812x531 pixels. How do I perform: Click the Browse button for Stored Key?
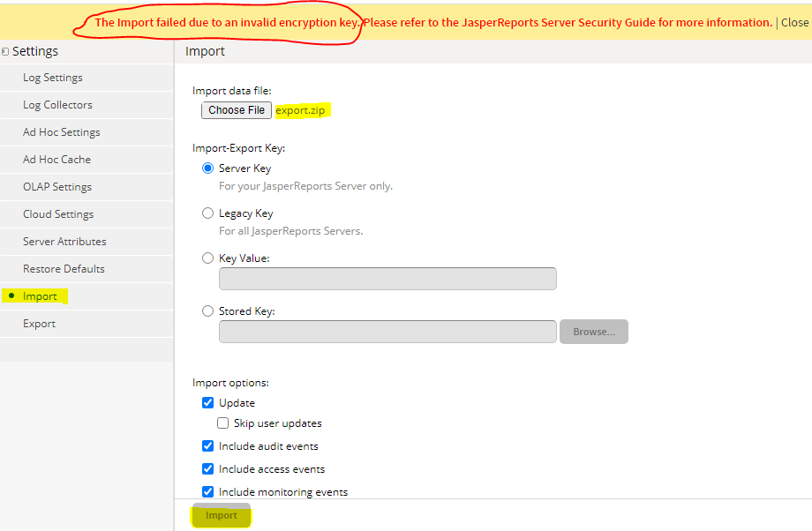(593, 332)
